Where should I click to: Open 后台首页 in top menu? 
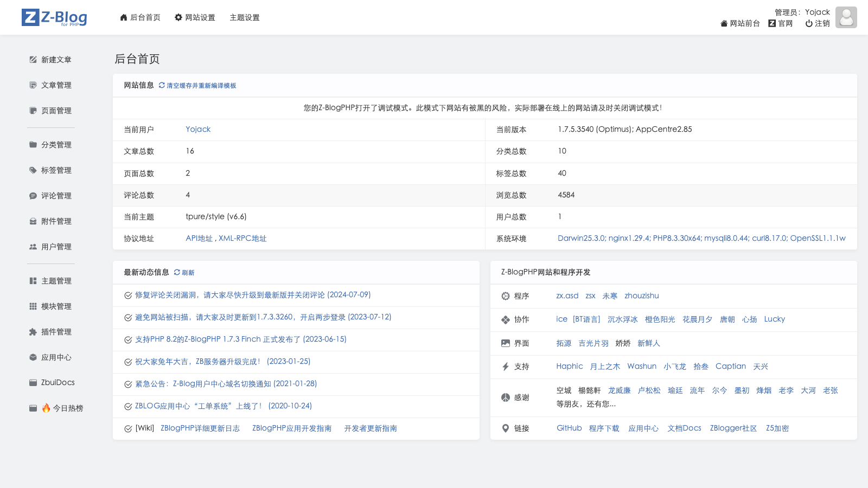pyautogui.click(x=140, y=17)
